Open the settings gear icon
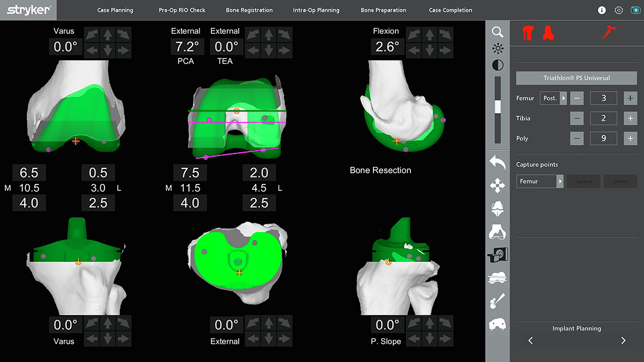Screen dimensions: 644x362 click(x=619, y=10)
